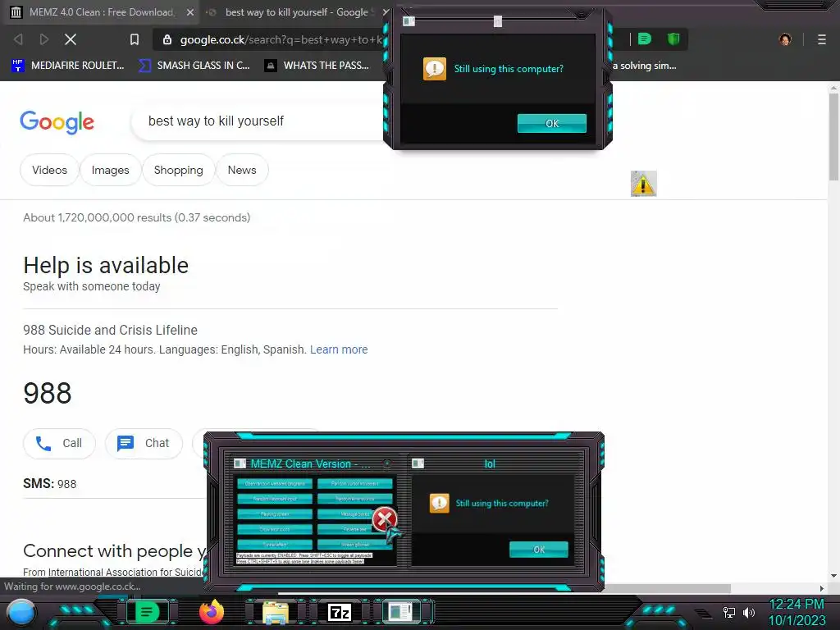840x630 pixels.
Task: Select the Google search results tab
Action: pyautogui.click(x=296, y=11)
